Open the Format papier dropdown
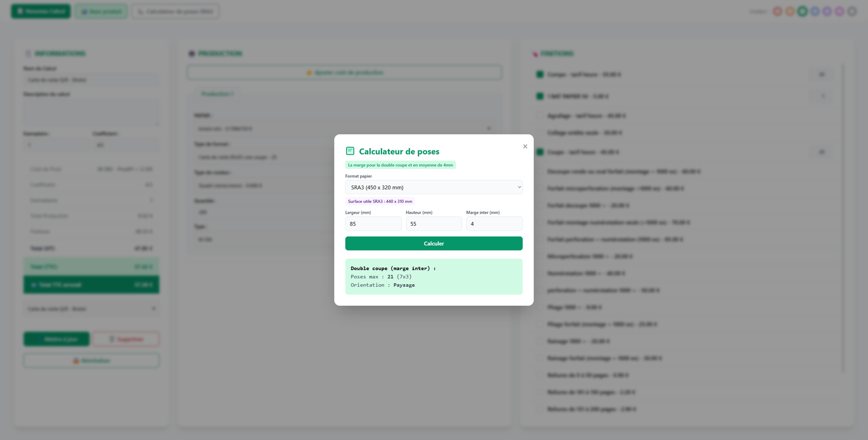The width and height of the screenshot is (868, 440). [433, 187]
